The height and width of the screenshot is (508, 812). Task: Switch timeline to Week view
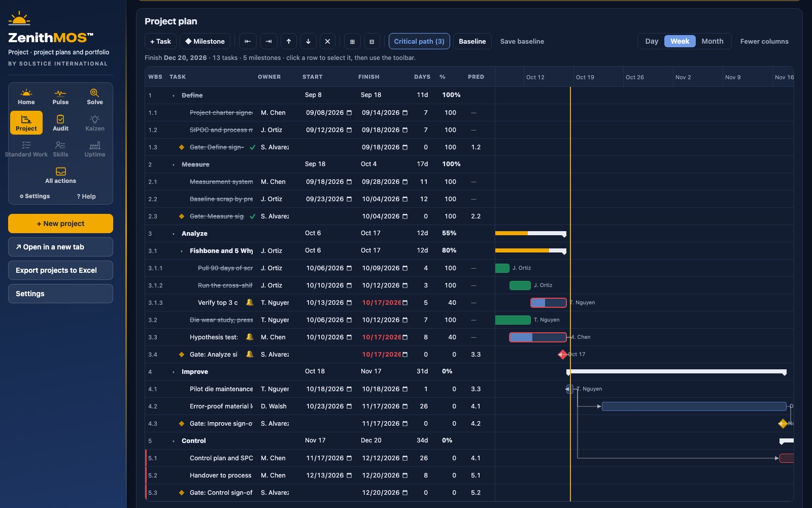[680, 42]
